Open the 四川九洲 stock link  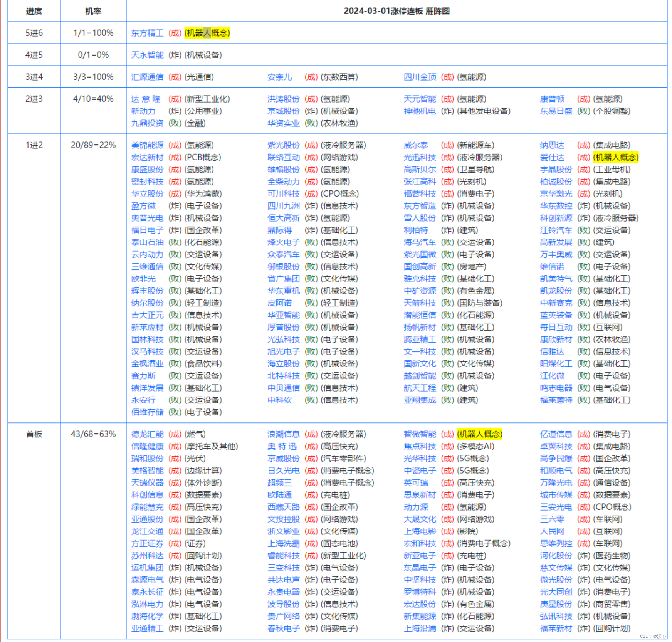284,206
